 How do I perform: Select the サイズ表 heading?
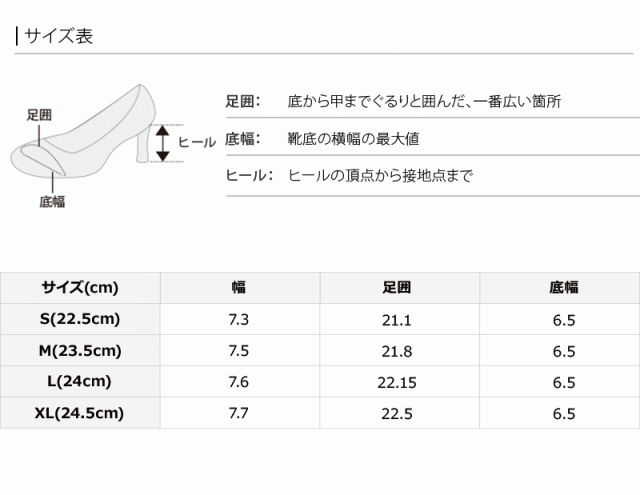pyautogui.click(x=58, y=37)
